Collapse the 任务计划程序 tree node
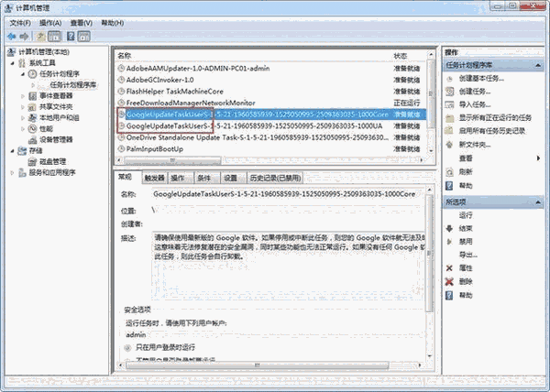The height and width of the screenshot is (392, 550). click(23, 74)
